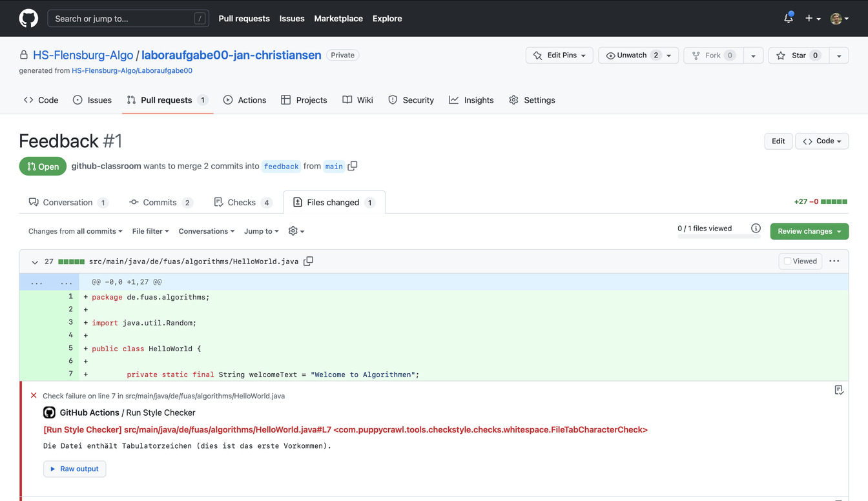Open diff settings gear menu

296,231
